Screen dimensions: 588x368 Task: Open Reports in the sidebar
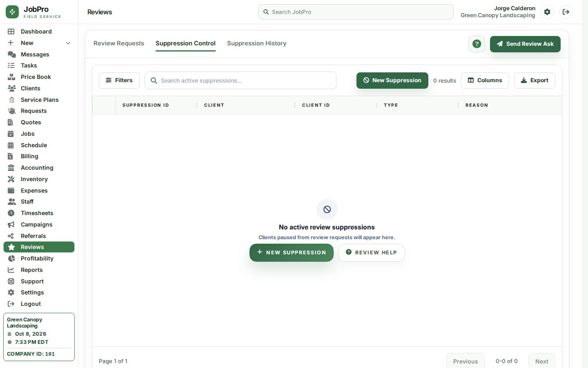coord(39,270)
